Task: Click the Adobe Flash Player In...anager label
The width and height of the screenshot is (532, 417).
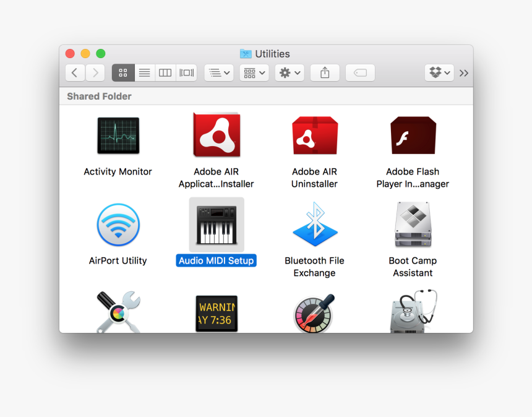Action: tap(413, 178)
